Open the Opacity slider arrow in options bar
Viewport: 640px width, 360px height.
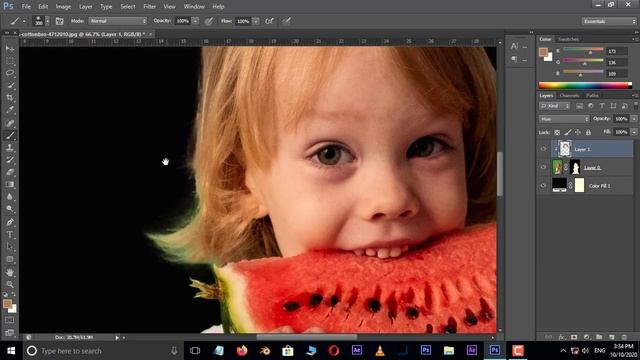coord(195,21)
